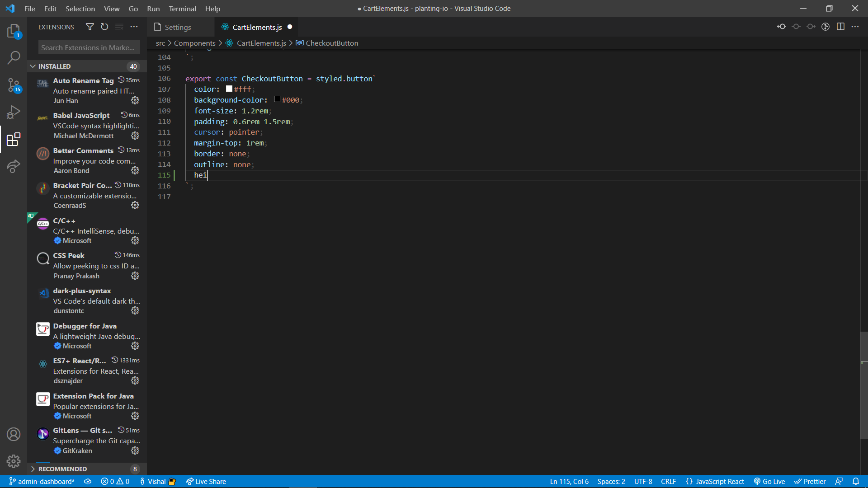
Task: Open the Terminal menu
Action: [x=182, y=9]
